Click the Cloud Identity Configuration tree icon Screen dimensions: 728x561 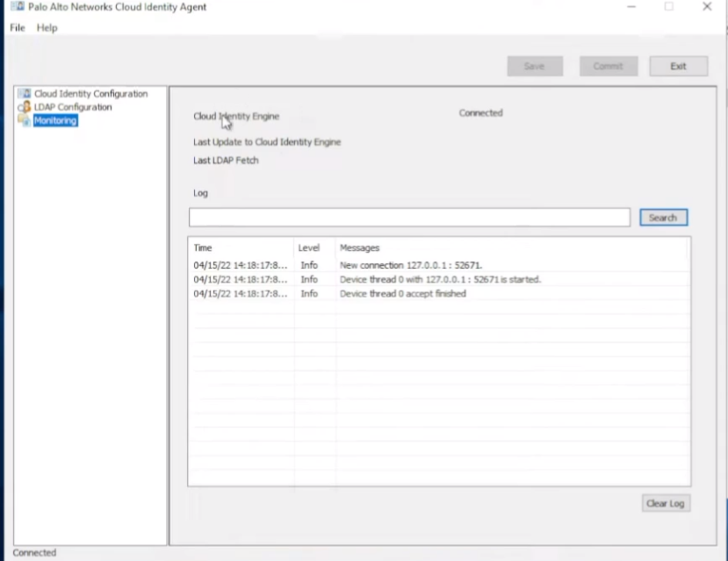pyautogui.click(x=24, y=94)
